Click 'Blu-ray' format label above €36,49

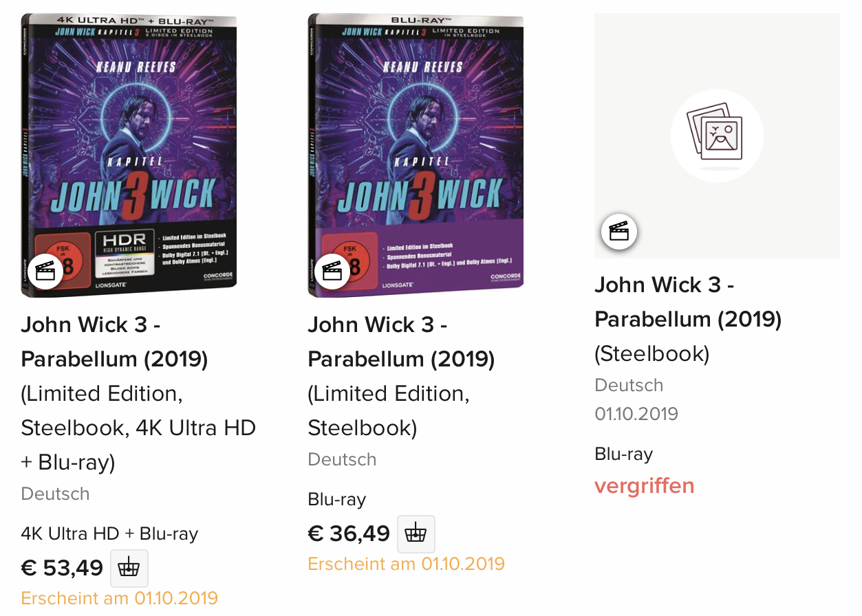point(337,499)
